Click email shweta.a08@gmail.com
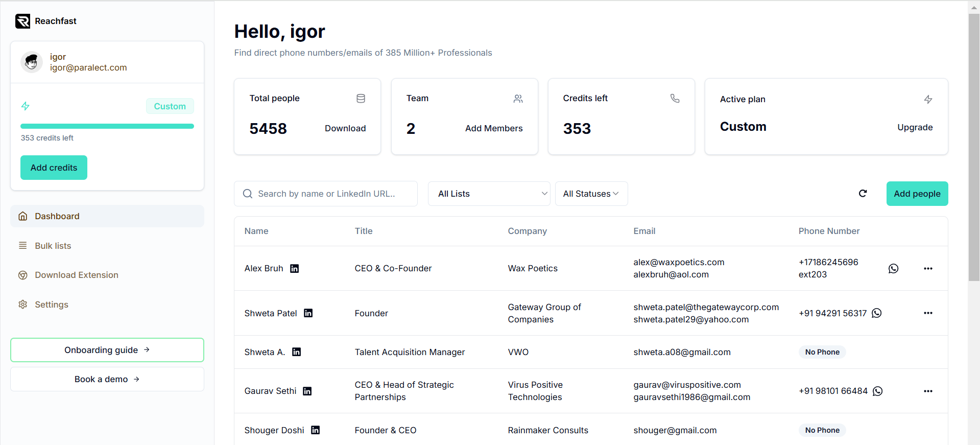This screenshot has width=980, height=445. (682, 352)
